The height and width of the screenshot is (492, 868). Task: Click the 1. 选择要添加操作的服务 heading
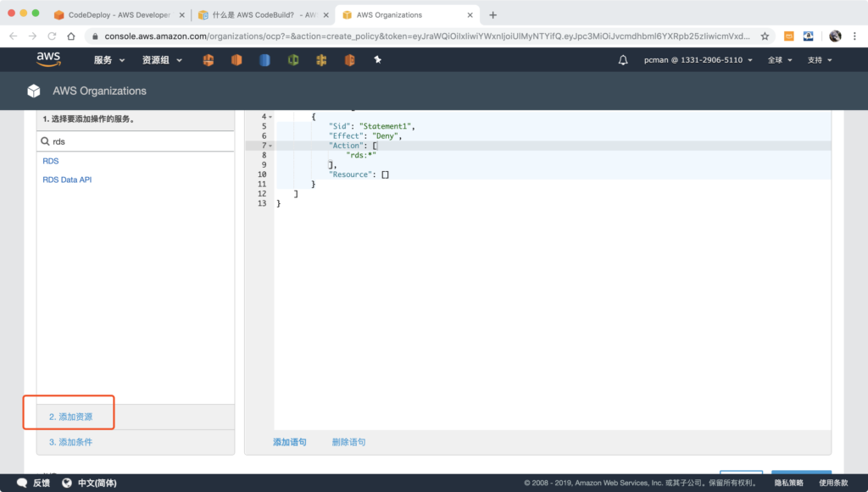tap(88, 119)
